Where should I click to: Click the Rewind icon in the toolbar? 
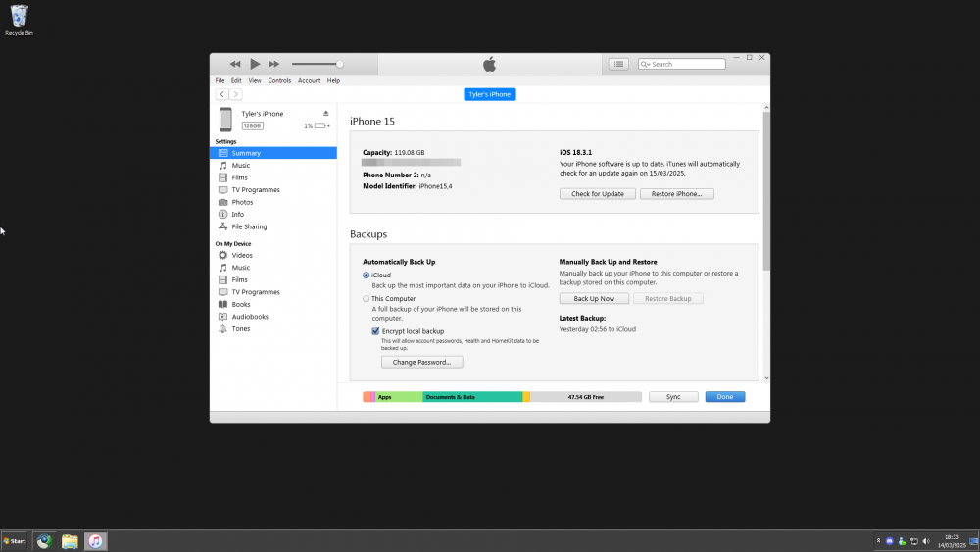pos(235,64)
